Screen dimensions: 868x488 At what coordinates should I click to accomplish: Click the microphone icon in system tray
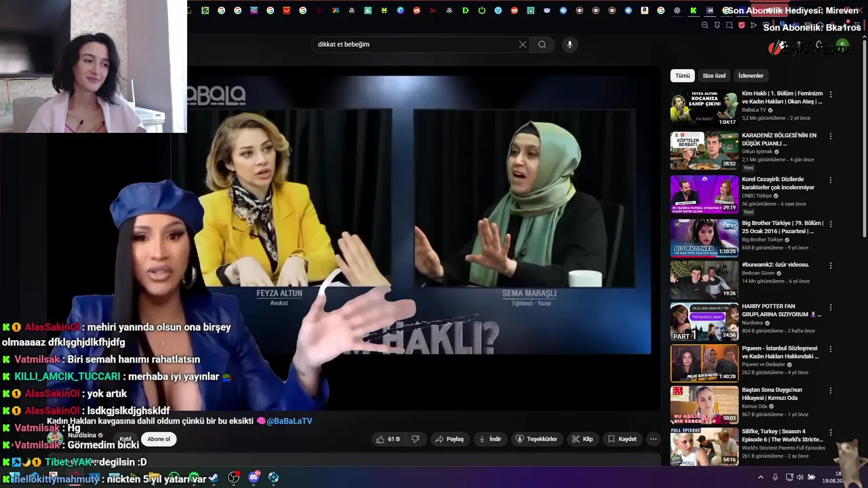775,477
